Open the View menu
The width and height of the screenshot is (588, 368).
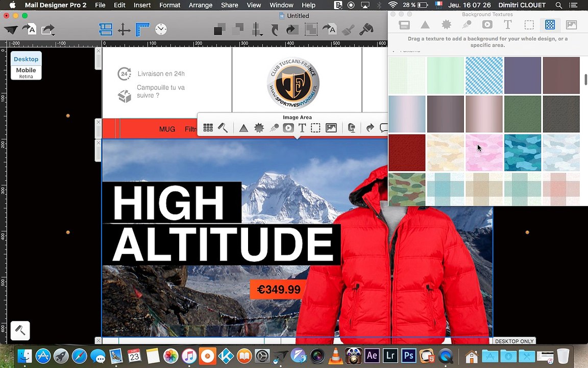254,5
